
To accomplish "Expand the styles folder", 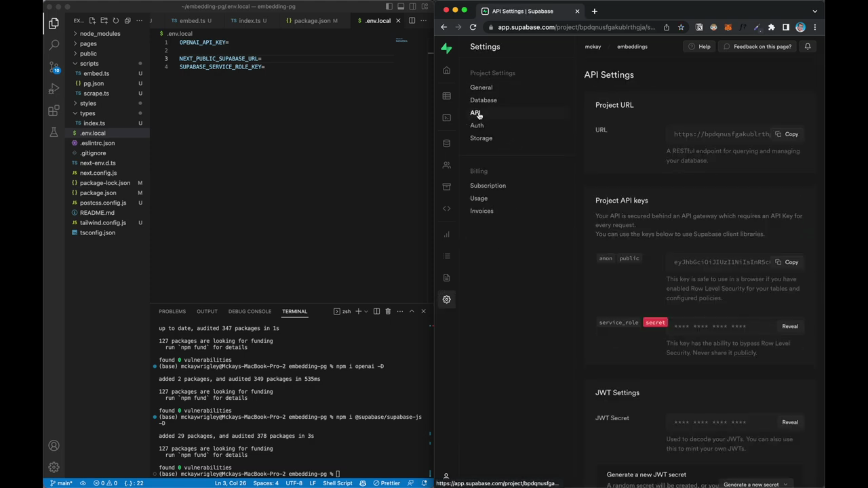I will coord(88,103).
